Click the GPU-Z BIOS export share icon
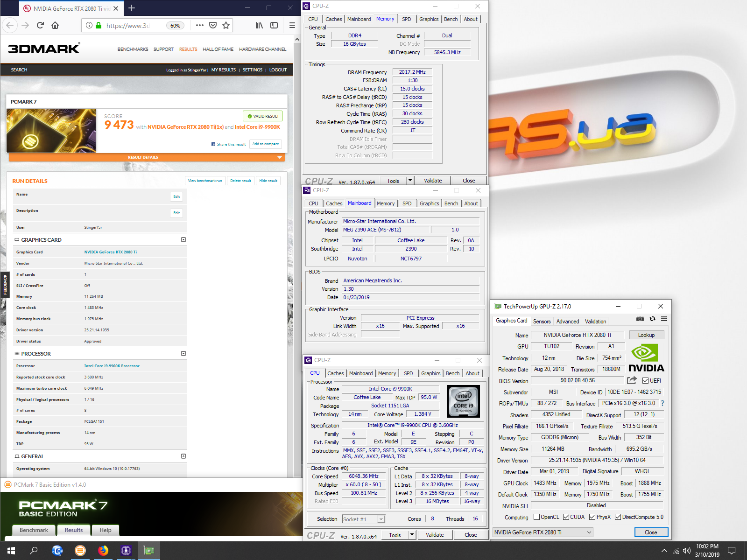Image resolution: width=747 pixels, height=560 pixels. (x=632, y=380)
